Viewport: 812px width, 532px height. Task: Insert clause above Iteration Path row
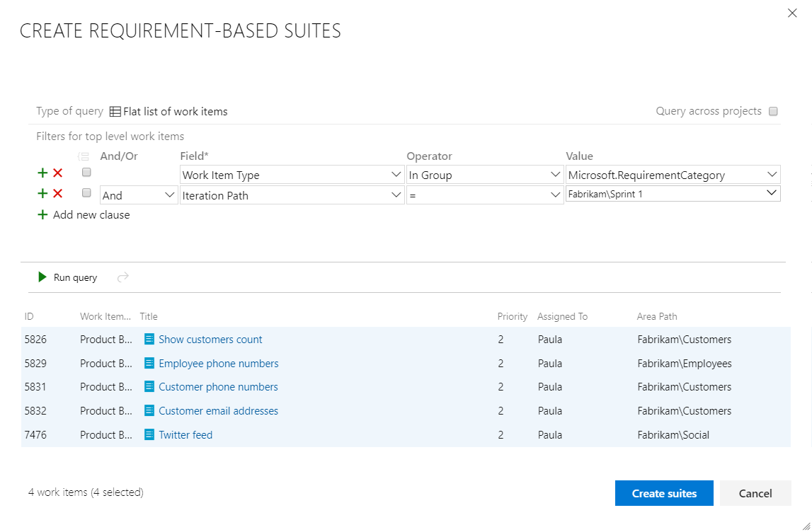[42, 194]
